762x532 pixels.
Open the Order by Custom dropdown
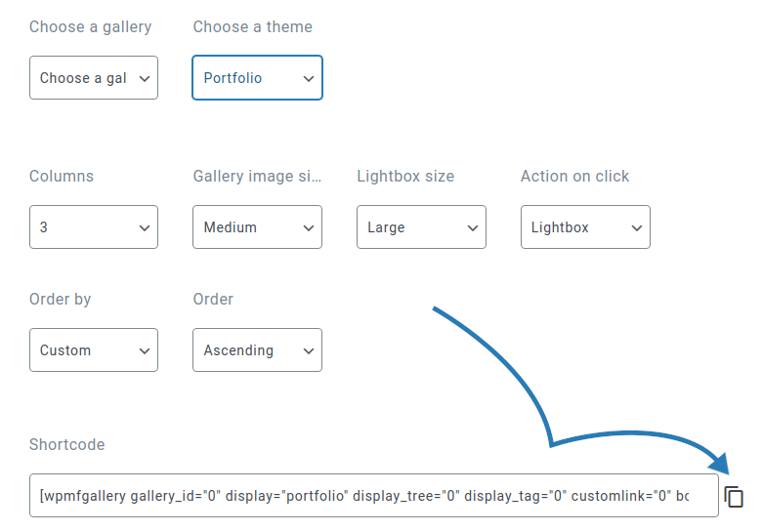[93, 350]
